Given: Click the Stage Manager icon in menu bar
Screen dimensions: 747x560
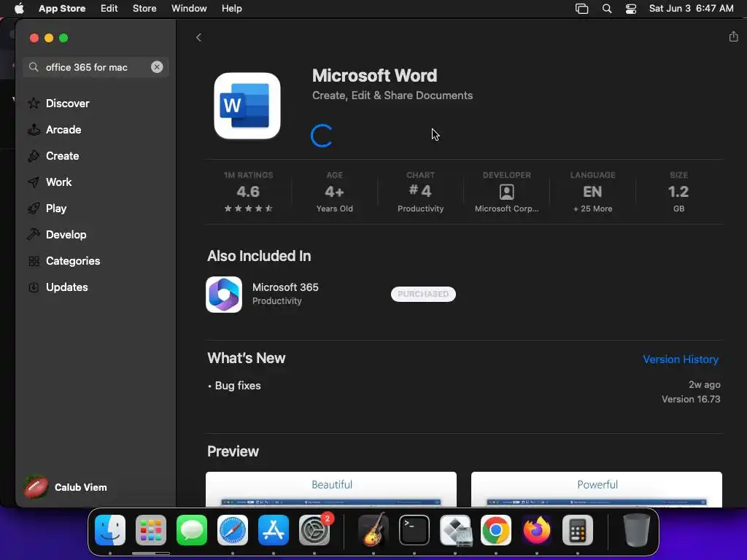Looking at the screenshot, I should [581, 9].
